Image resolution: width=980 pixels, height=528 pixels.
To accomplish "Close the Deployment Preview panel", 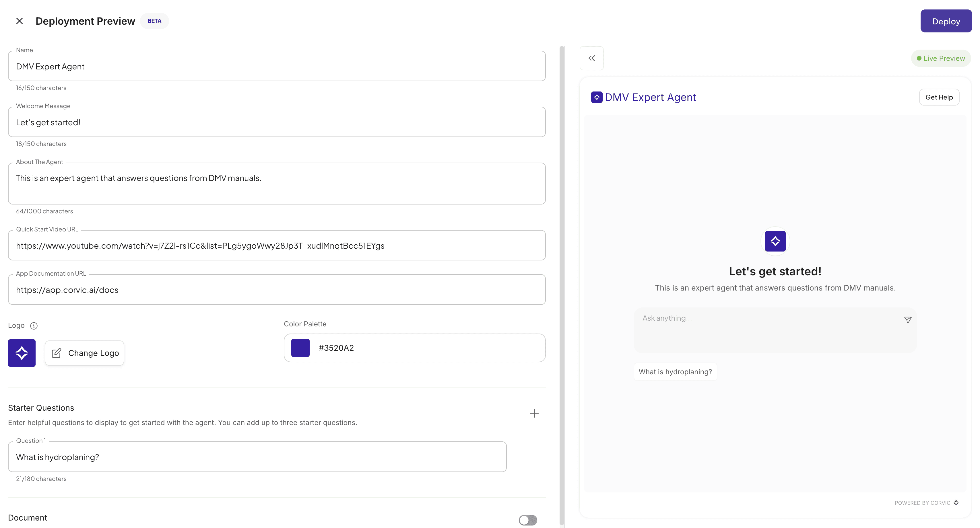I will click(20, 21).
